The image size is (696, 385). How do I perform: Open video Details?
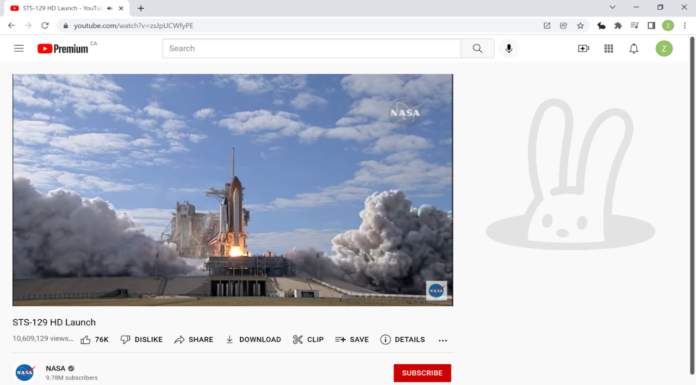click(x=403, y=340)
